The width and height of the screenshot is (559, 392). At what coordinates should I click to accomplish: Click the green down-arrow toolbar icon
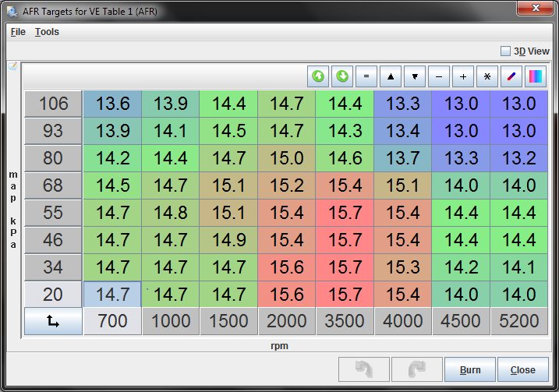tap(341, 76)
